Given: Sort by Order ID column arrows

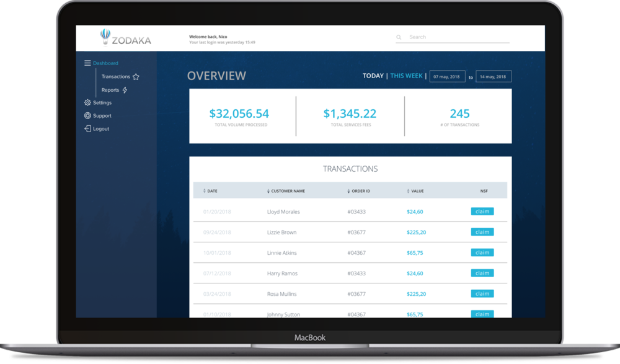Looking at the screenshot, I should [348, 191].
